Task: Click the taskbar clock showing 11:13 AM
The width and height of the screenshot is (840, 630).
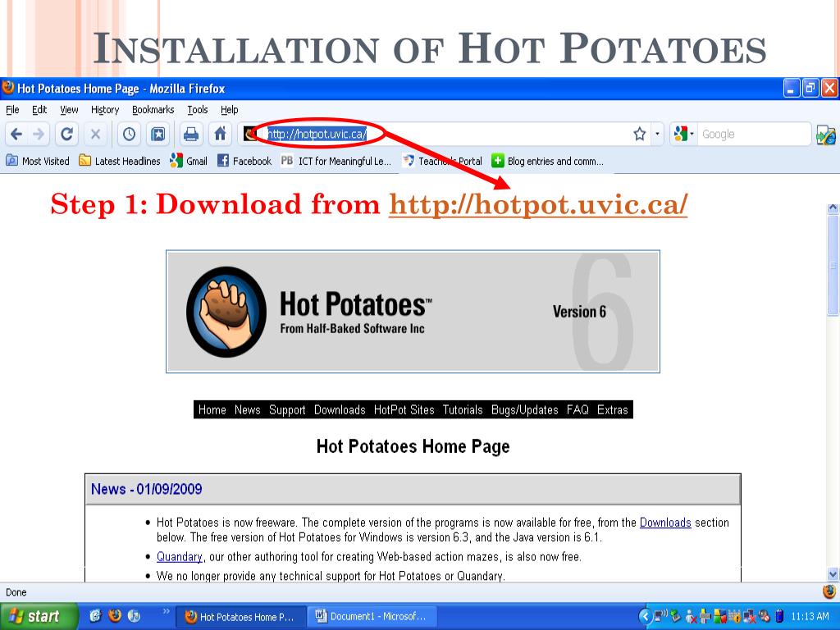Action: [810, 617]
